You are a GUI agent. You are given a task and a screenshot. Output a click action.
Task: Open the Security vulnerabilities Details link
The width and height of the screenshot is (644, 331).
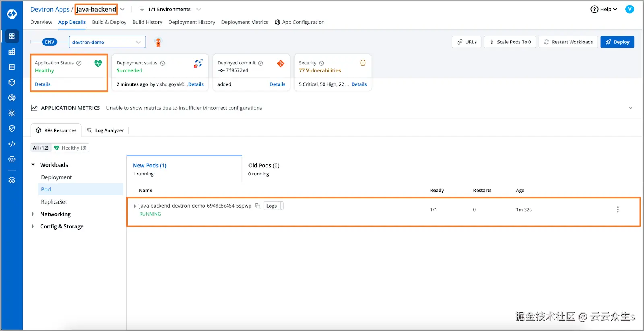(359, 84)
